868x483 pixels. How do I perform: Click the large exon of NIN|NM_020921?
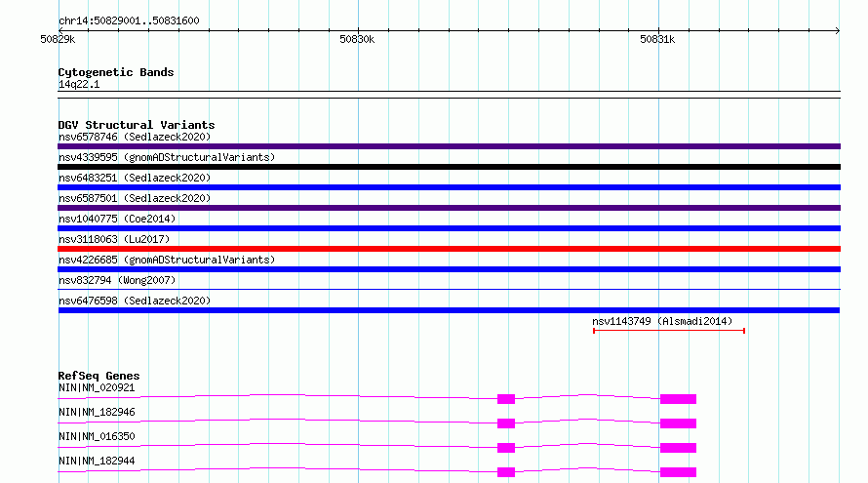[678, 399]
